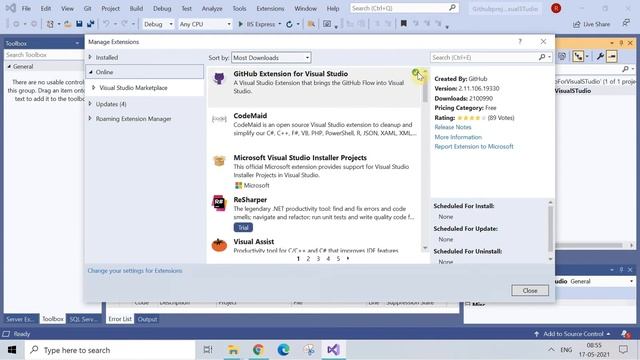Click Change your settings for Extensions link
This screenshot has height=360, width=640.
(x=135, y=271)
